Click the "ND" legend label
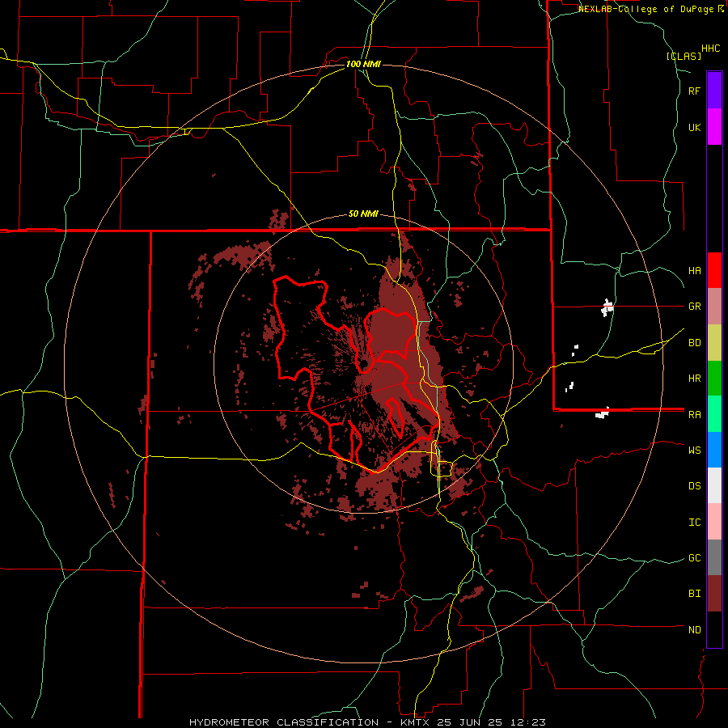Viewport: 728px width, 728px height. click(694, 630)
